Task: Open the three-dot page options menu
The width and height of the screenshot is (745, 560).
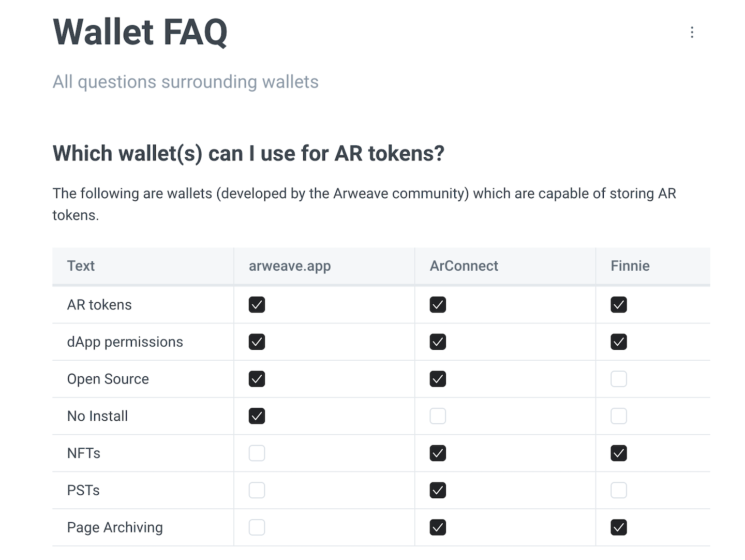Action: [x=692, y=33]
